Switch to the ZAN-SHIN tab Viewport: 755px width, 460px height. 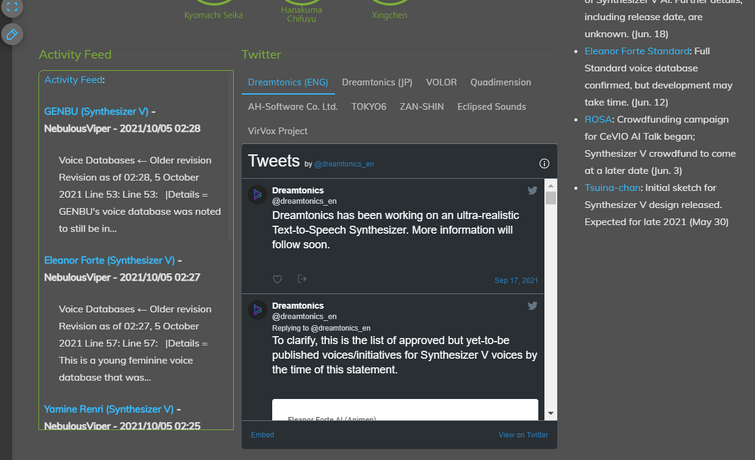pos(422,106)
